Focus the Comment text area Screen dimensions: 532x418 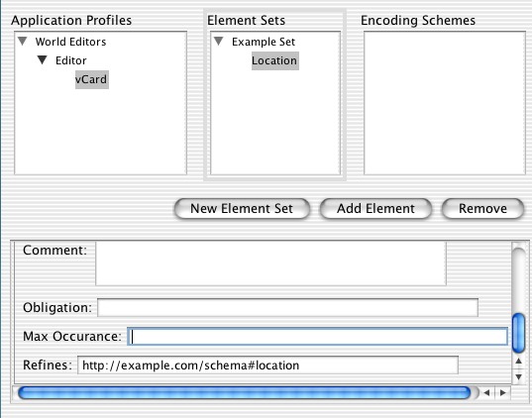click(270, 263)
